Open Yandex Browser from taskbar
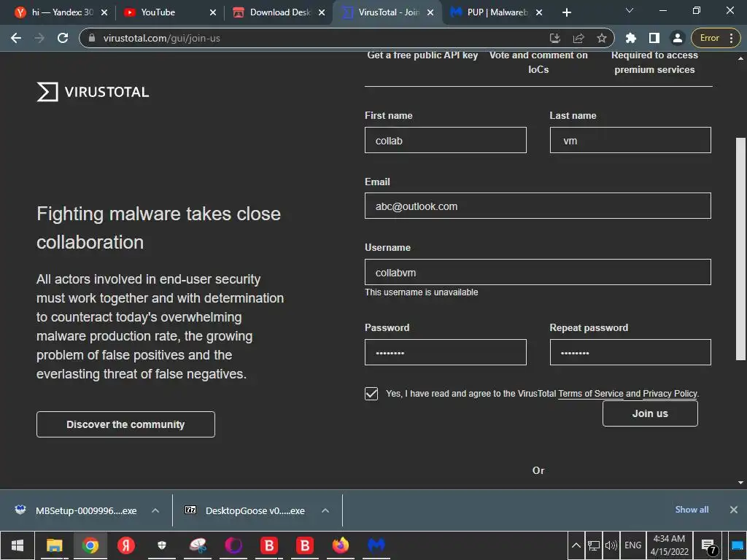Viewport: 747px width, 560px height. tap(125, 545)
